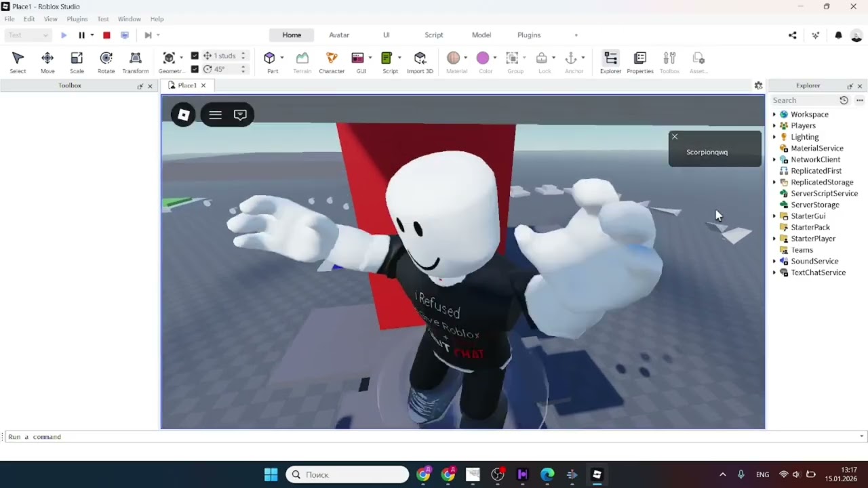Pick the Scale tool

coord(77,62)
